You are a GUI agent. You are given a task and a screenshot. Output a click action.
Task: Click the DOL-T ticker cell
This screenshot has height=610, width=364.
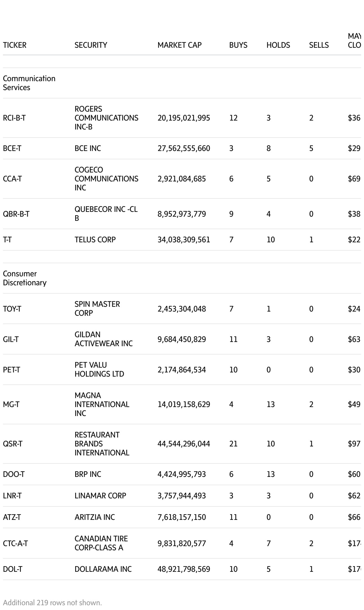(x=13, y=569)
